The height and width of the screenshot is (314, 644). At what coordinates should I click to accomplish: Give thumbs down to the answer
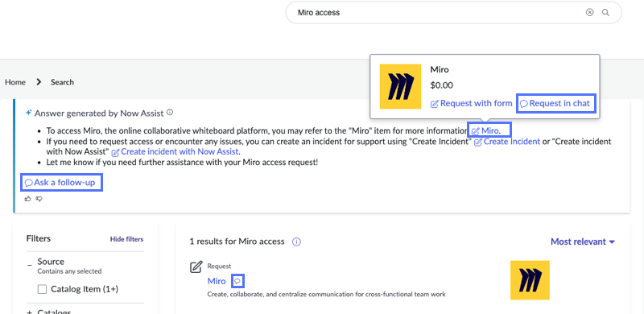39,199
